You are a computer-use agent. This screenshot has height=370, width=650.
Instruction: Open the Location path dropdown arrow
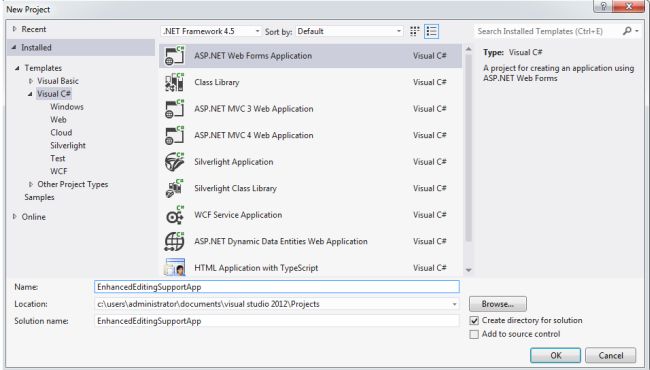click(454, 304)
